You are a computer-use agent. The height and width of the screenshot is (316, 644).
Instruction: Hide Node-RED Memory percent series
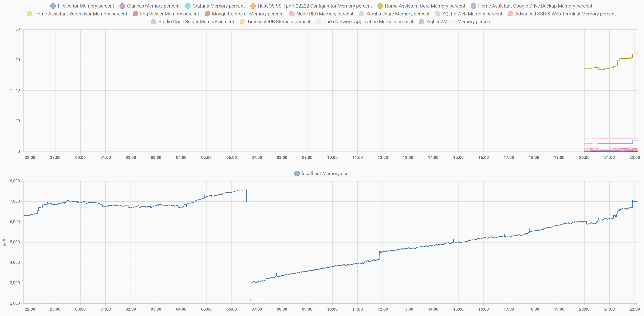pos(321,14)
